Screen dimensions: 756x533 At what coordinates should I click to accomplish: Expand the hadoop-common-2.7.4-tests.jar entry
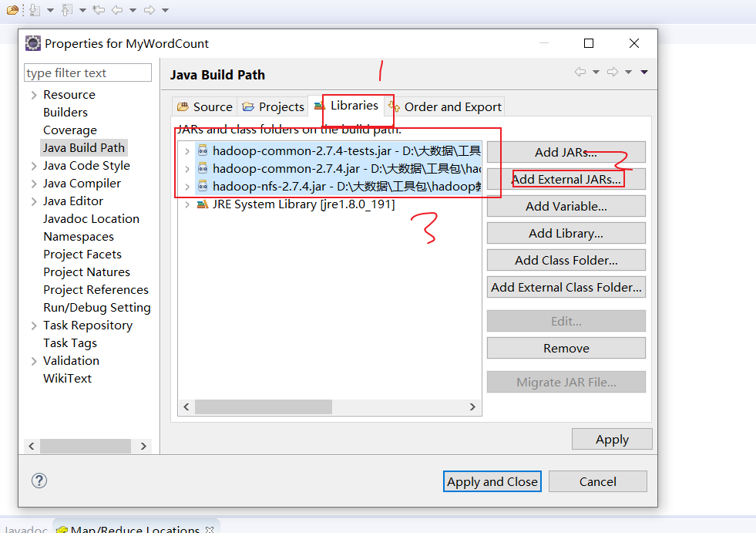(x=187, y=152)
